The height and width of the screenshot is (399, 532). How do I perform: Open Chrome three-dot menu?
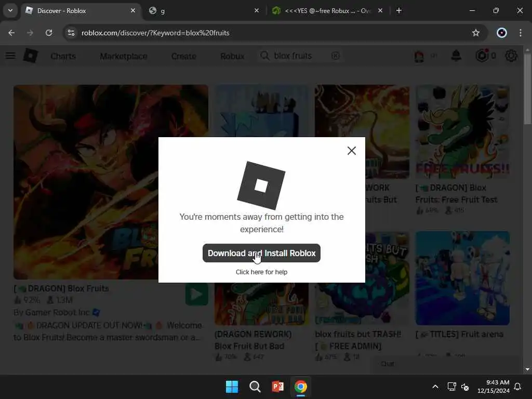coord(521,33)
